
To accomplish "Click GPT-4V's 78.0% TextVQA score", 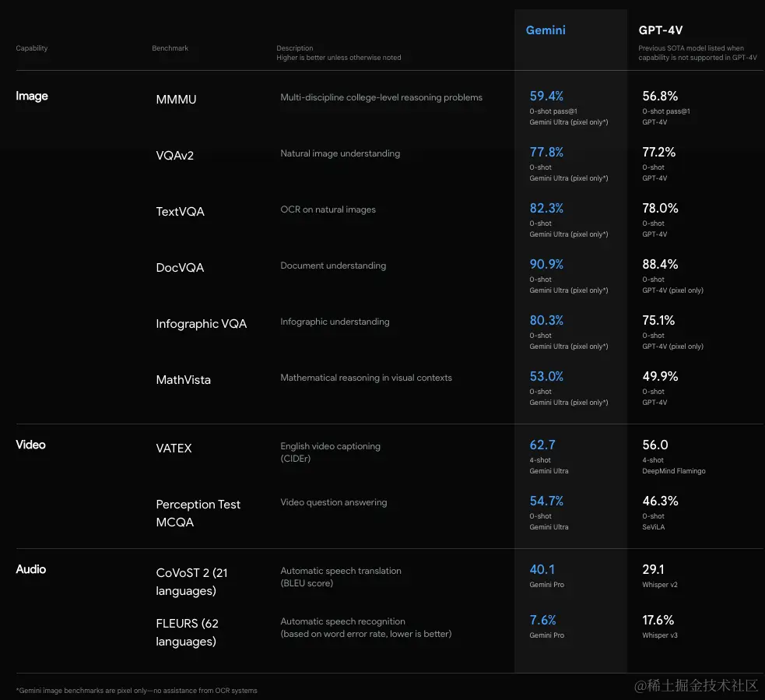I will click(x=660, y=209).
